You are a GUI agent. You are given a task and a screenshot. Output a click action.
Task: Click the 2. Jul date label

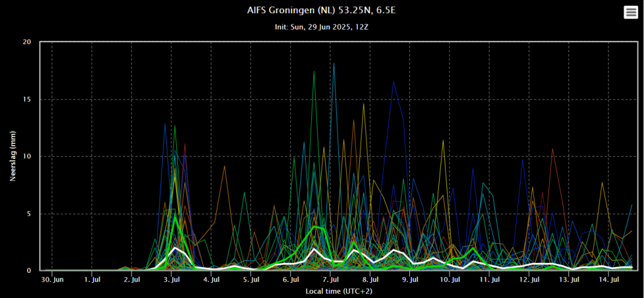[132, 280]
